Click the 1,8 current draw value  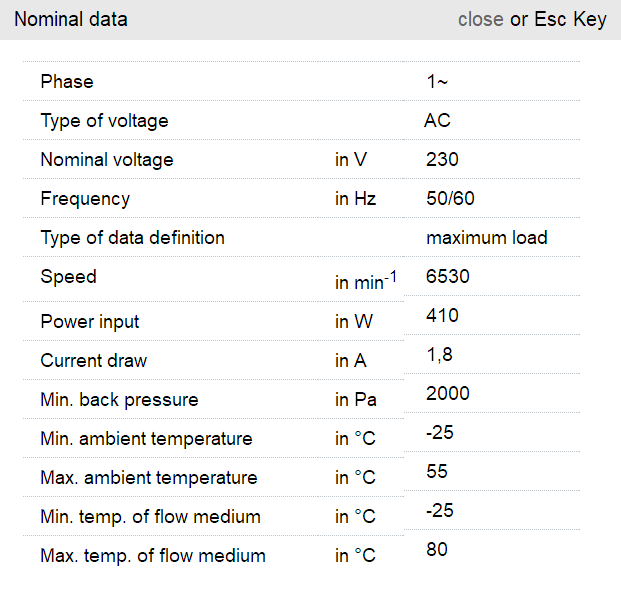(439, 355)
